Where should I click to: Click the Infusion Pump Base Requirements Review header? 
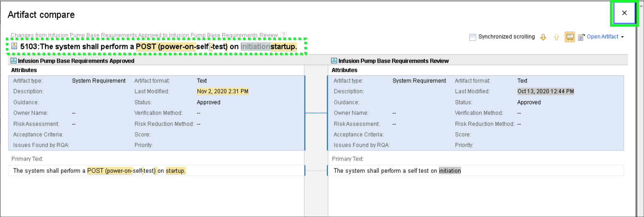point(394,61)
